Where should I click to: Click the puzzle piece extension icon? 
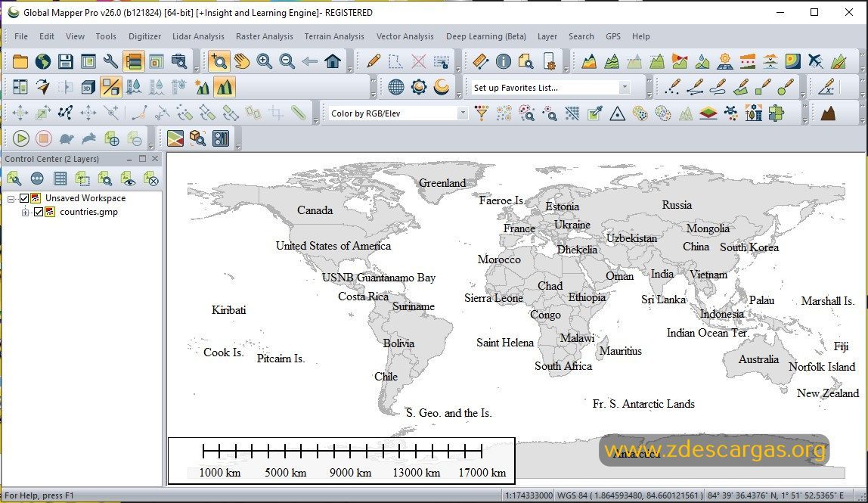click(x=776, y=113)
